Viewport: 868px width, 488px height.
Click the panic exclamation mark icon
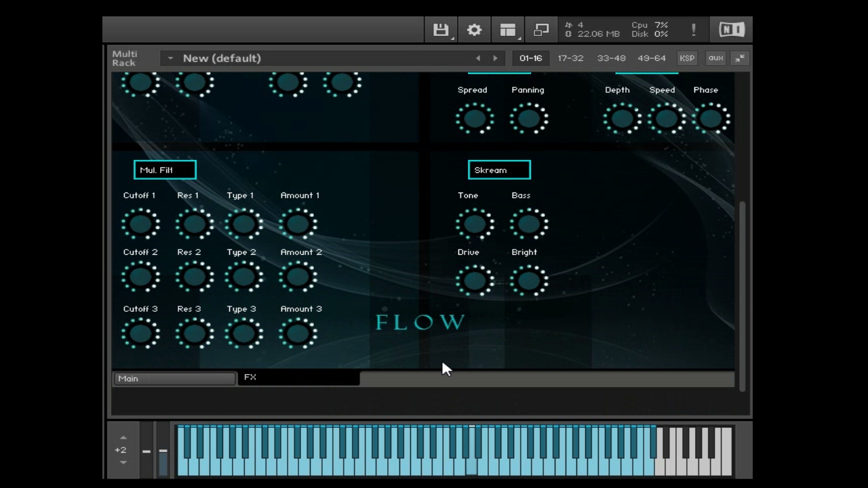(x=693, y=29)
